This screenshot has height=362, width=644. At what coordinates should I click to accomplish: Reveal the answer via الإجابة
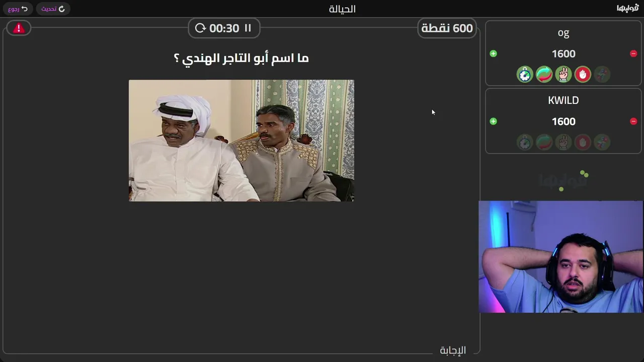pyautogui.click(x=453, y=350)
